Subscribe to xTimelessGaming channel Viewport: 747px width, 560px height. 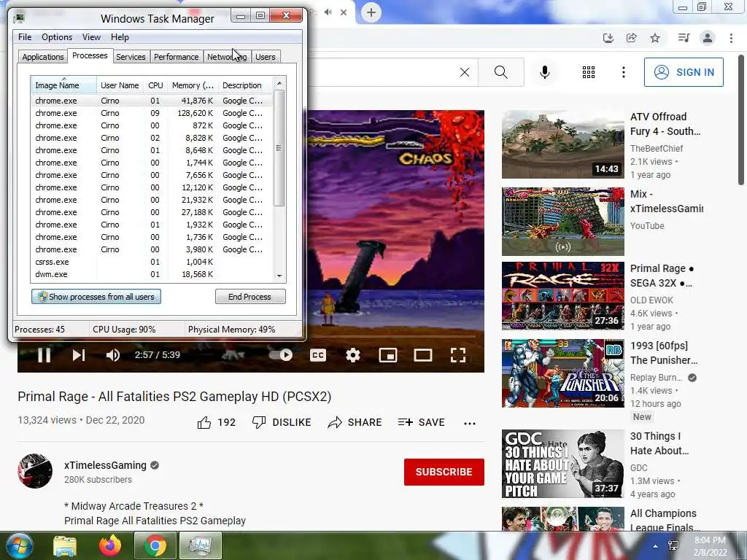444,472
